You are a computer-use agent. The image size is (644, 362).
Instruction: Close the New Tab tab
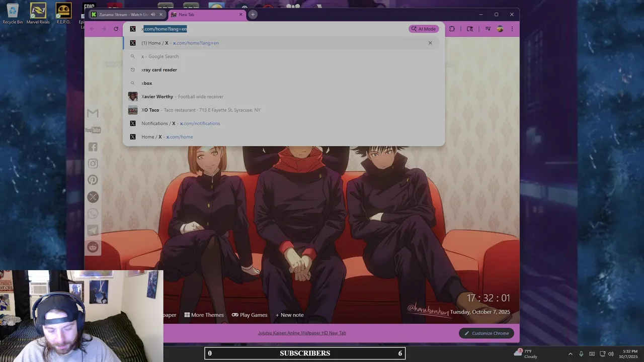(x=240, y=15)
